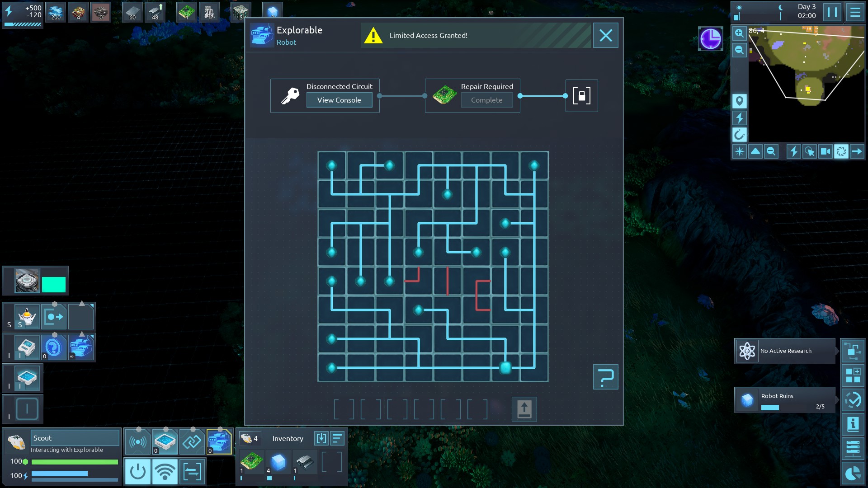Pause the game with pause button
The height and width of the screenshot is (488, 868).
[832, 12]
